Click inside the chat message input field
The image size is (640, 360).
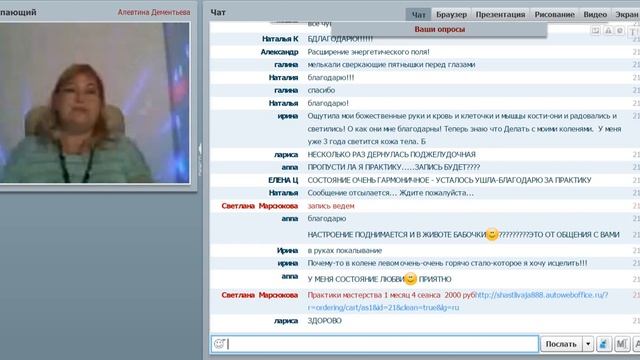click(375, 344)
